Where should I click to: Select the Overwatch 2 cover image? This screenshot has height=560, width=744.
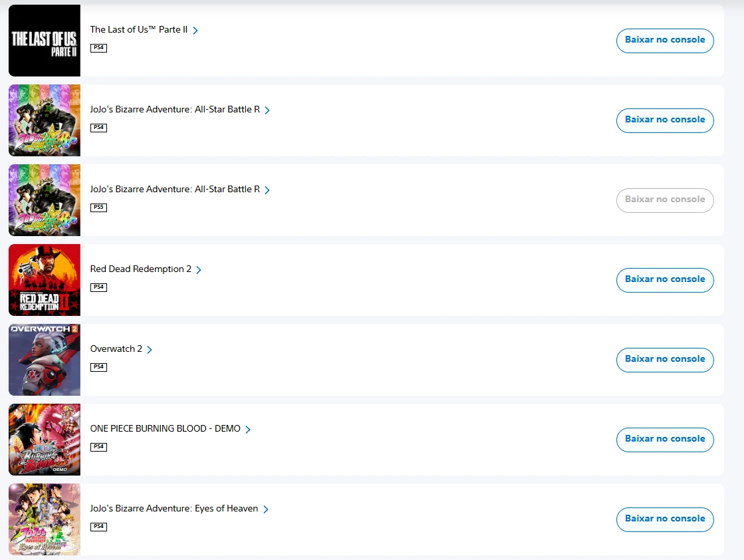point(45,360)
